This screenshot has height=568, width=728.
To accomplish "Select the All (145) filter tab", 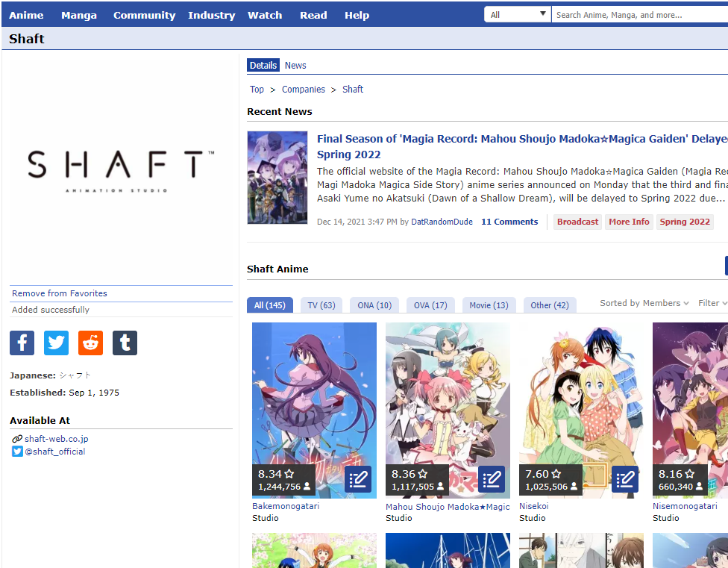I will [270, 305].
